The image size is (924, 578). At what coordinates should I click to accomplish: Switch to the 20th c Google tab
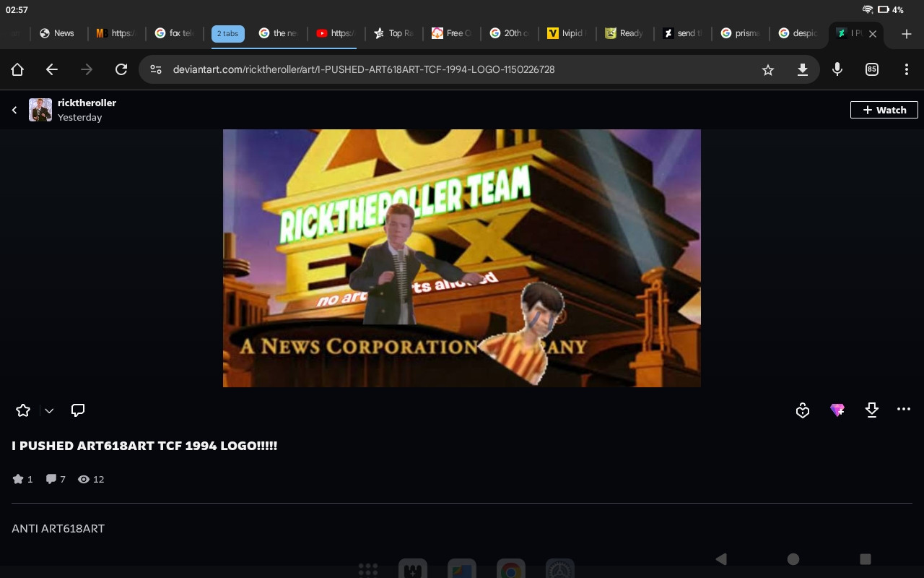point(510,33)
